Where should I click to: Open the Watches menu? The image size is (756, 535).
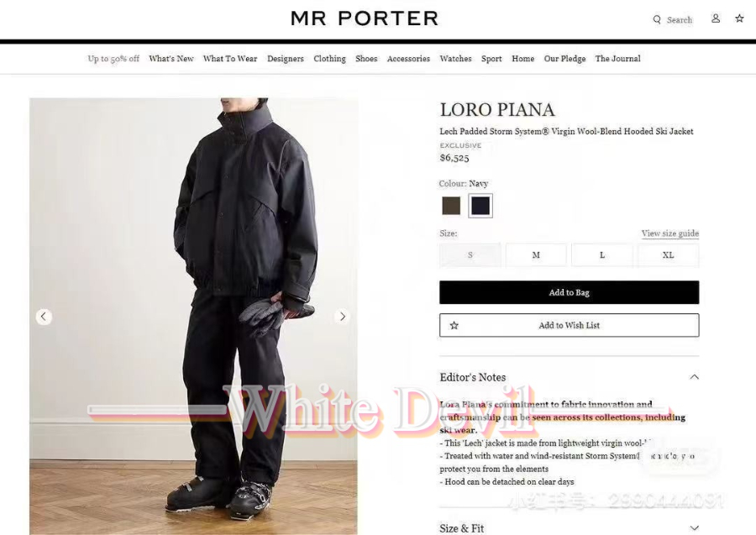455,59
